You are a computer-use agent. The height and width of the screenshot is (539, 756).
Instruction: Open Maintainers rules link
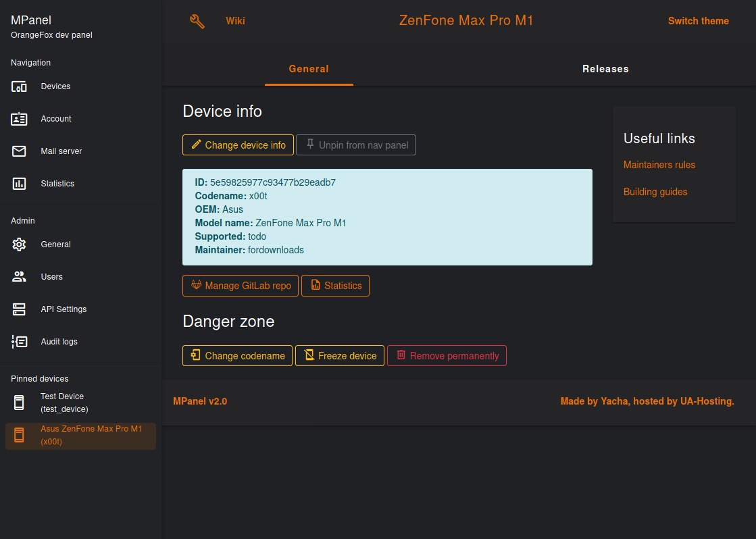pyautogui.click(x=659, y=165)
